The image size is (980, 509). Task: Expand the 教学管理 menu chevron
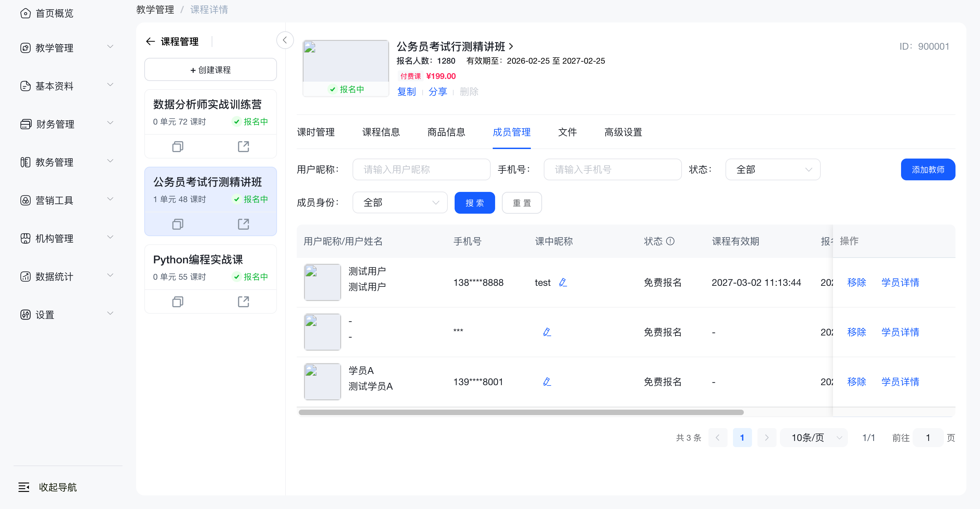pyautogui.click(x=110, y=47)
